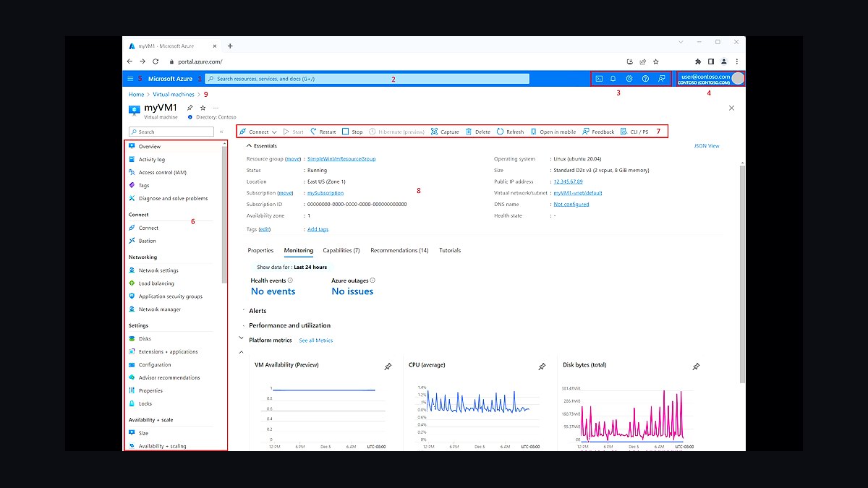Screen dimensions: 868x488
Task: Delete the virtual machine
Action: click(478, 132)
